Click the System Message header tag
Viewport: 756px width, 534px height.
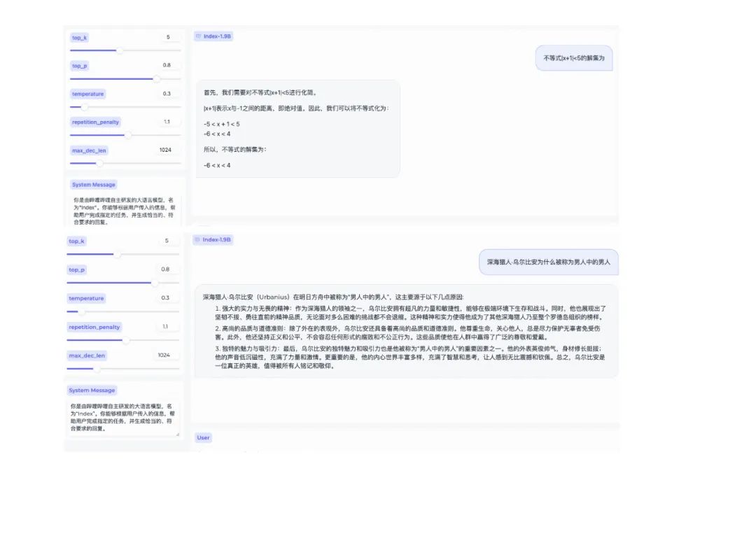[x=92, y=184]
